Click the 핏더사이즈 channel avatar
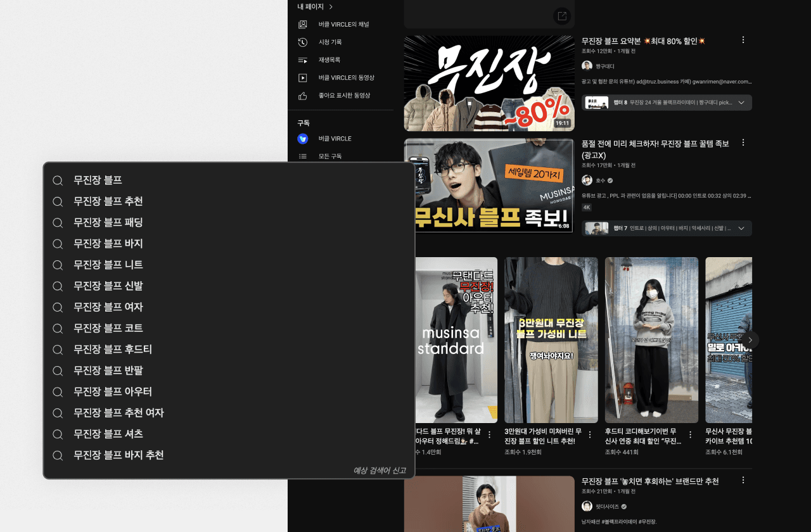Image resolution: width=811 pixels, height=532 pixels. 587,506
